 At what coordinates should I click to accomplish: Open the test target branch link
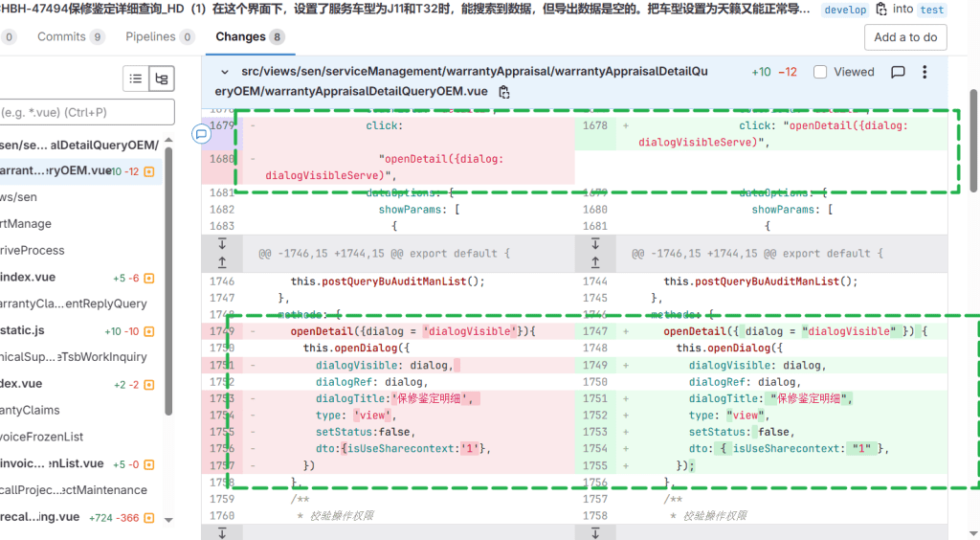point(931,10)
